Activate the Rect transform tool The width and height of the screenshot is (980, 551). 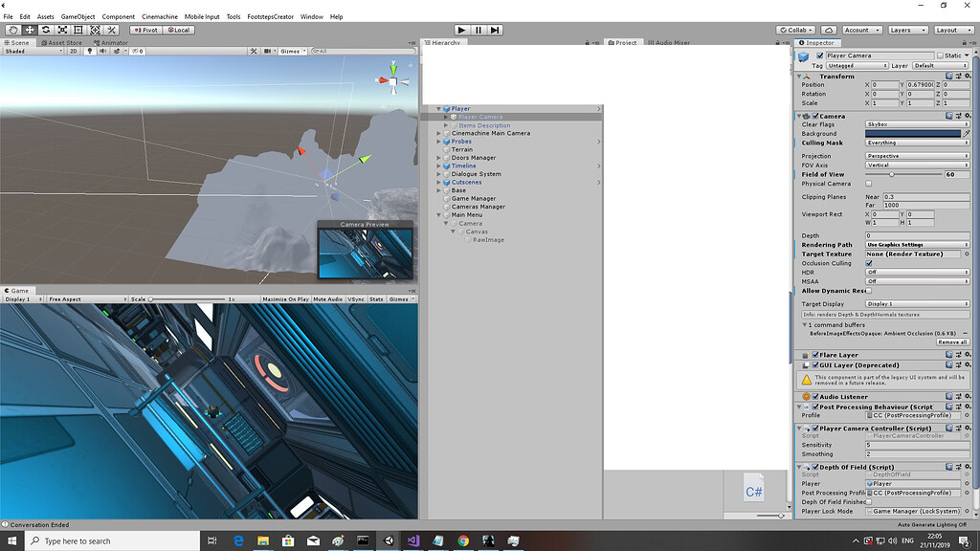click(x=78, y=30)
